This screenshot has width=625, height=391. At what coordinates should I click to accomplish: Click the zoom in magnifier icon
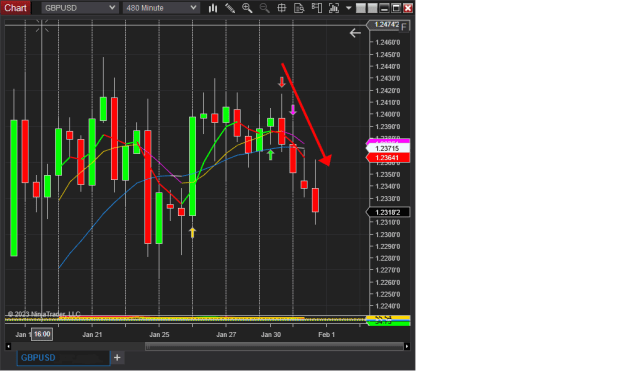click(247, 8)
